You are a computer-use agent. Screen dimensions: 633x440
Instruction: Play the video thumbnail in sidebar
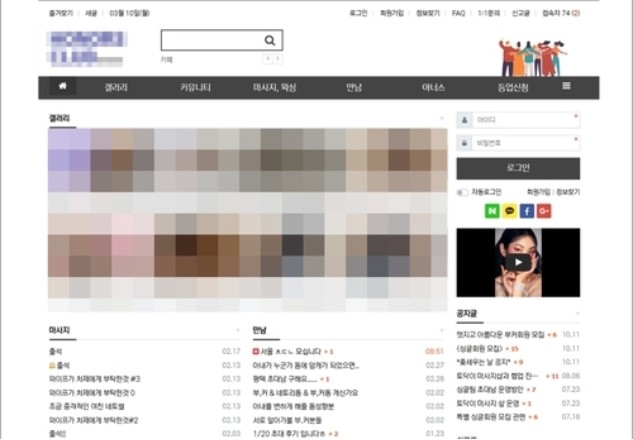518,262
